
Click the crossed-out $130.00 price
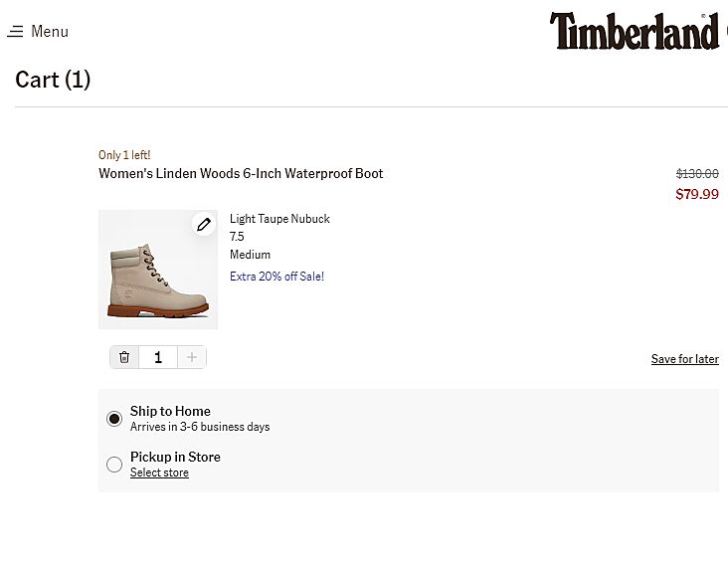tap(696, 173)
